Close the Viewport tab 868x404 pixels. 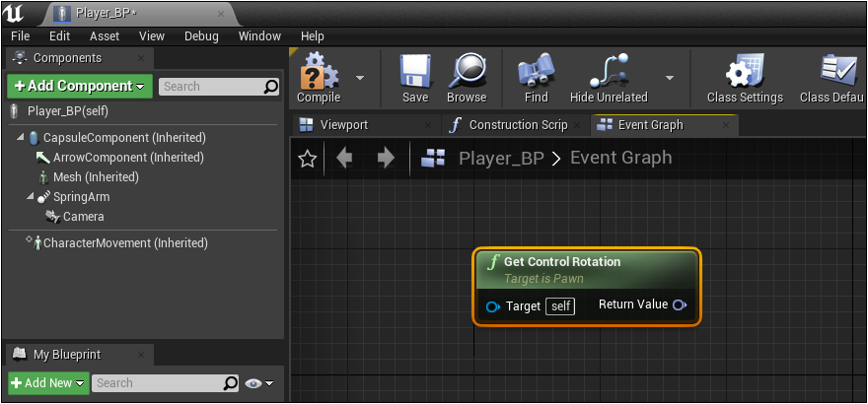coord(428,125)
